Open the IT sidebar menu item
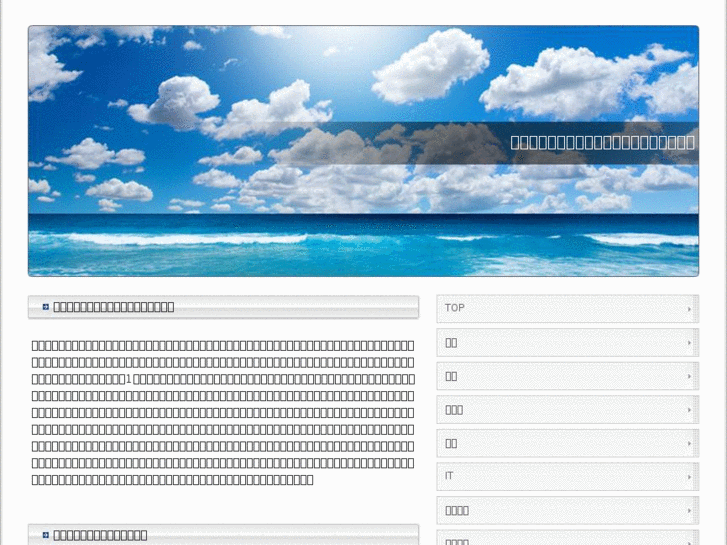Image resolution: width=727 pixels, height=545 pixels. click(x=567, y=476)
